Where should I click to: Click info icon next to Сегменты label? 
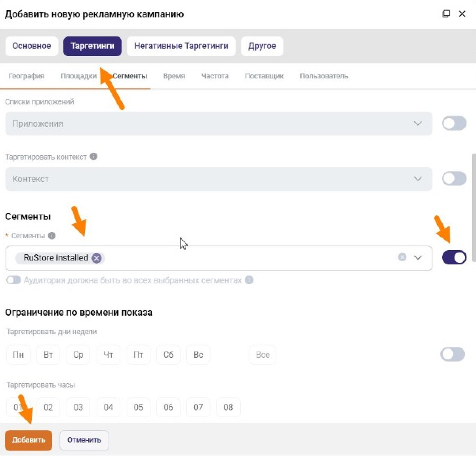52,236
